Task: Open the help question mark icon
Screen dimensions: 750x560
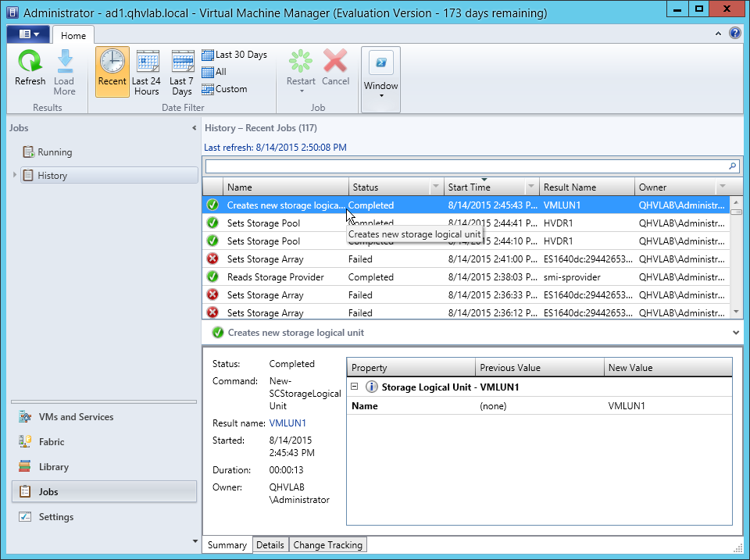Action: pos(734,34)
